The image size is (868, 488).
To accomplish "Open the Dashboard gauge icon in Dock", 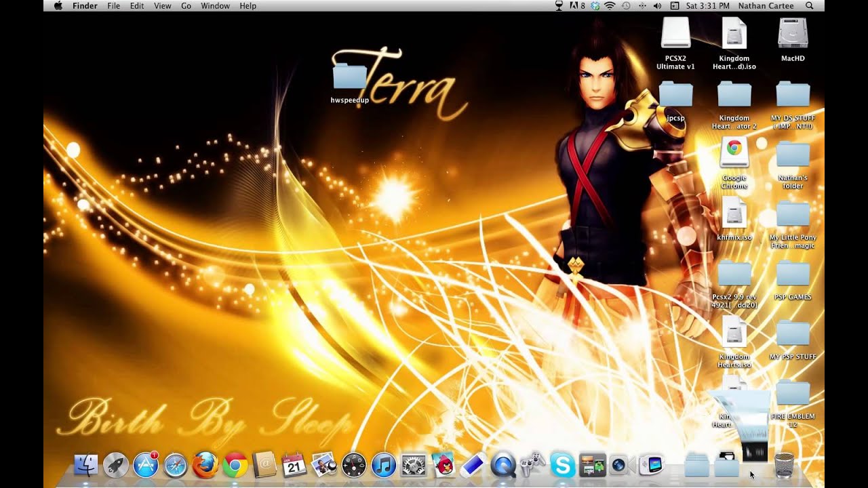I will click(354, 465).
